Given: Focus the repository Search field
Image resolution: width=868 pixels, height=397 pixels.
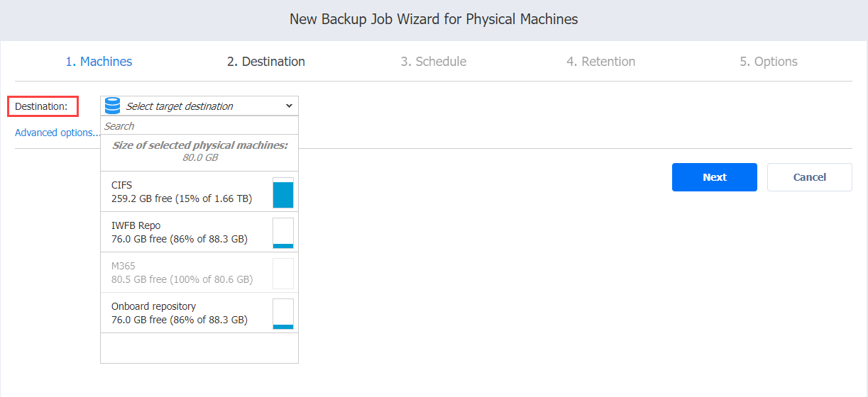Looking at the screenshot, I should coord(199,125).
